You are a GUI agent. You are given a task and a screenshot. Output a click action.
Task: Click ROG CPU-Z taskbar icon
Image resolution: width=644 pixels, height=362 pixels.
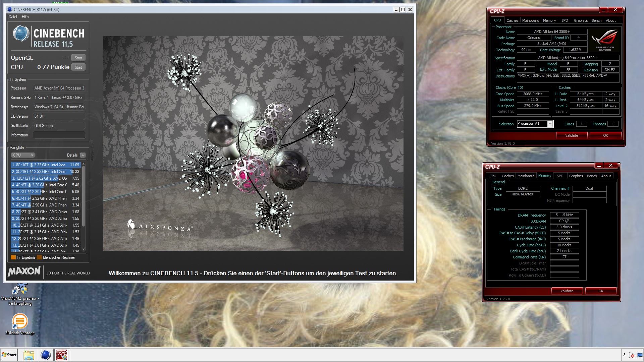coord(62,355)
